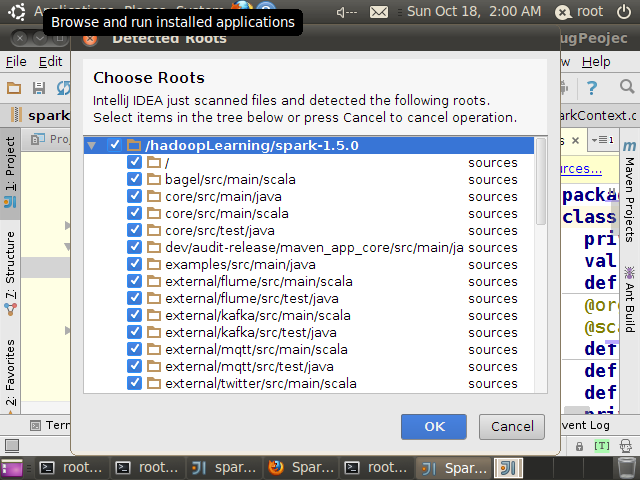Screen dimensions: 640x480
Task: Open the root user menu
Action: [579, 12]
